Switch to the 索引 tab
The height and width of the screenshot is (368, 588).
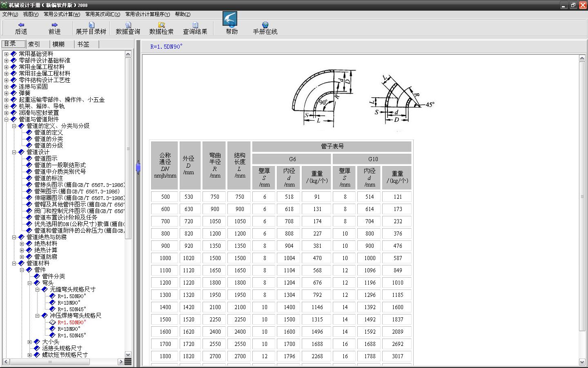click(38, 44)
